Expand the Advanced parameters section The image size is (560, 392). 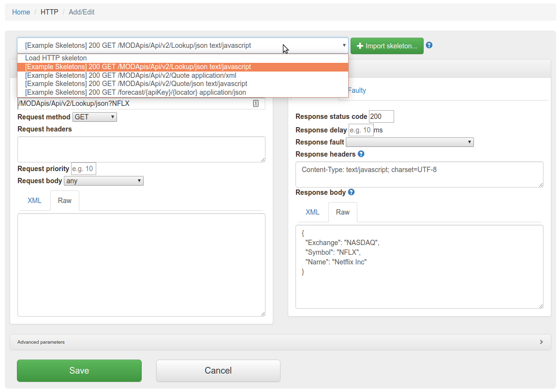tap(280, 342)
